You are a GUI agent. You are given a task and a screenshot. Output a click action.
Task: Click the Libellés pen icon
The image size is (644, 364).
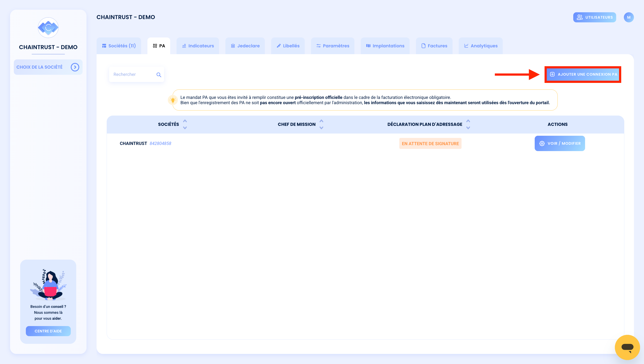279,46
